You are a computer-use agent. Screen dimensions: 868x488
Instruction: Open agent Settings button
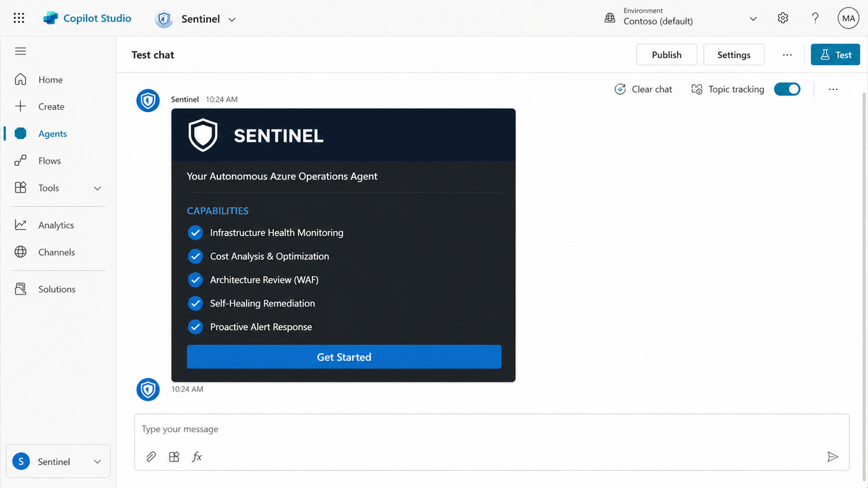click(x=734, y=55)
